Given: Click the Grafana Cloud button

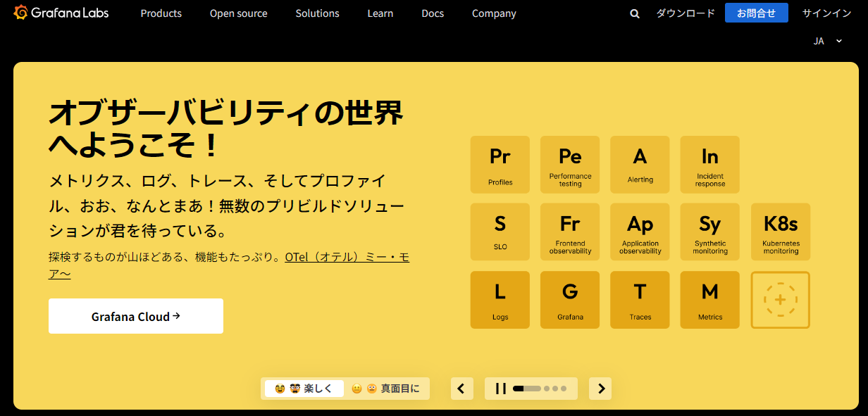Looking at the screenshot, I should point(136,316).
